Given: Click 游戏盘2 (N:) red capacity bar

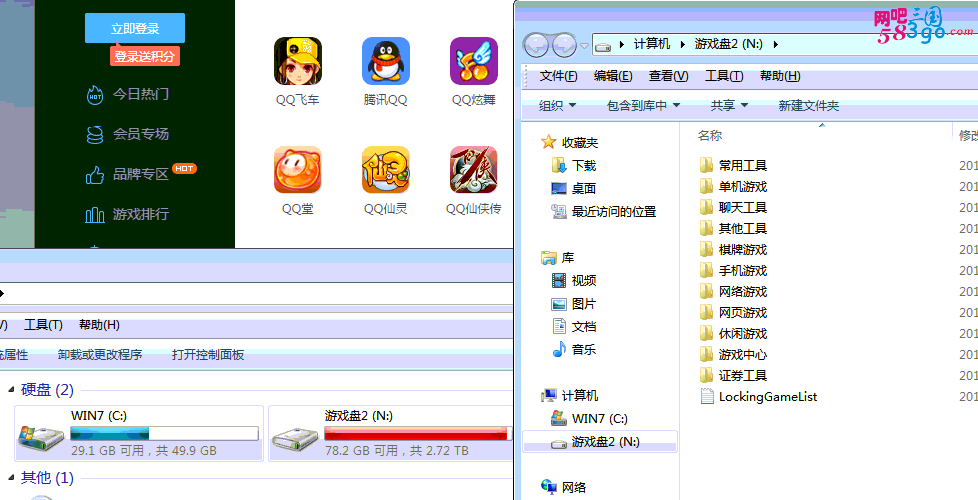Looking at the screenshot, I should (417, 433).
